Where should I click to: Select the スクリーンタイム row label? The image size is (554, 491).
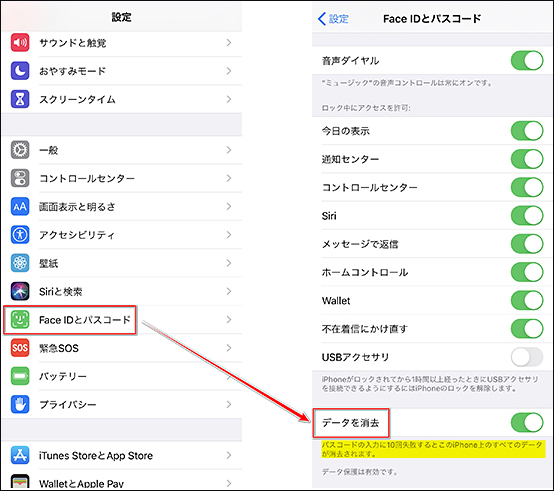77,99
